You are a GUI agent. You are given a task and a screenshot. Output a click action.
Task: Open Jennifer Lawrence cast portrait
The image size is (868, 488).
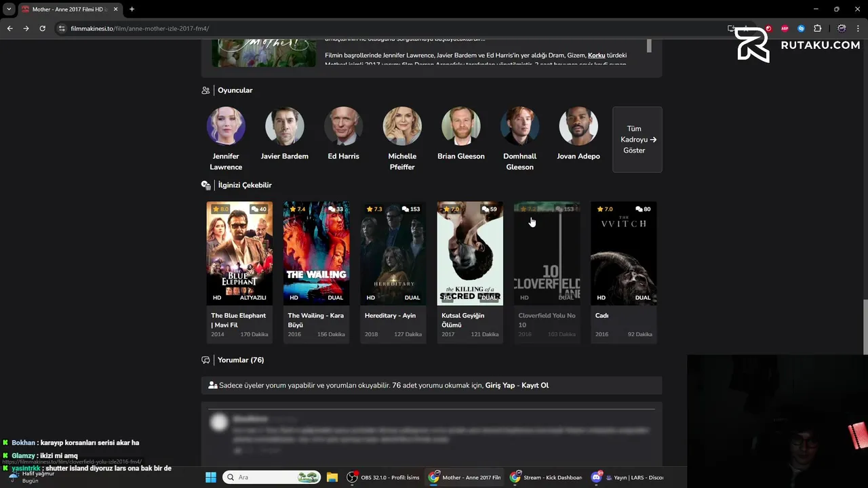226,126
